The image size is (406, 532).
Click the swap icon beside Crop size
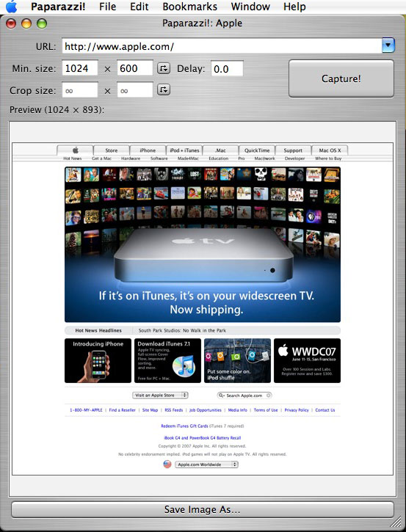pos(163,90)
